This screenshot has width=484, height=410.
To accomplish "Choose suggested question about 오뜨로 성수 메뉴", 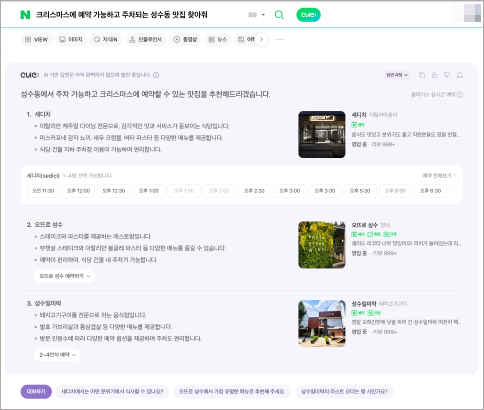I will pos(232,391).
